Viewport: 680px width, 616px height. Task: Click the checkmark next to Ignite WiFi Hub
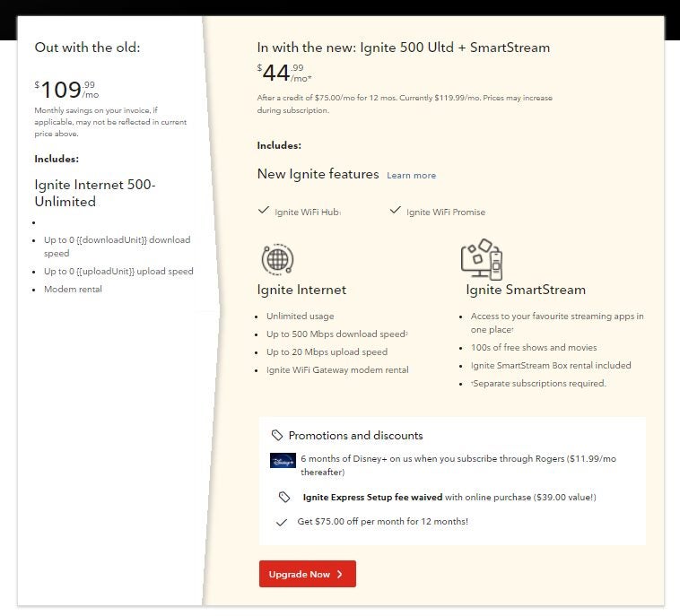tap(263, 211)
